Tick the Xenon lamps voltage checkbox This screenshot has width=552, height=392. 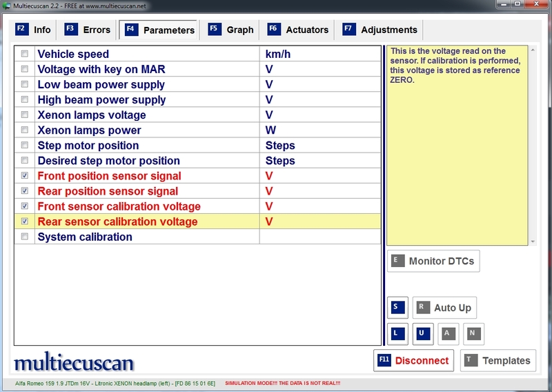pyautogui.click(x=26, y=115)
